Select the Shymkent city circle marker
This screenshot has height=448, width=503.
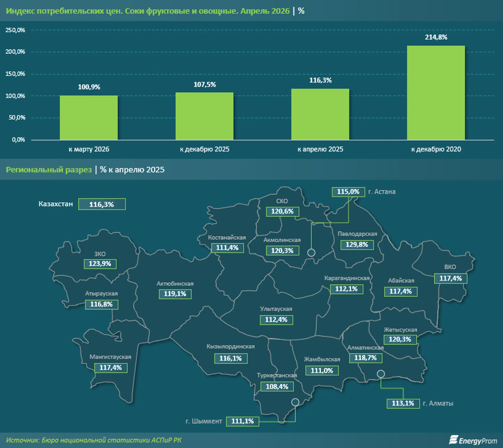(295, 402)
